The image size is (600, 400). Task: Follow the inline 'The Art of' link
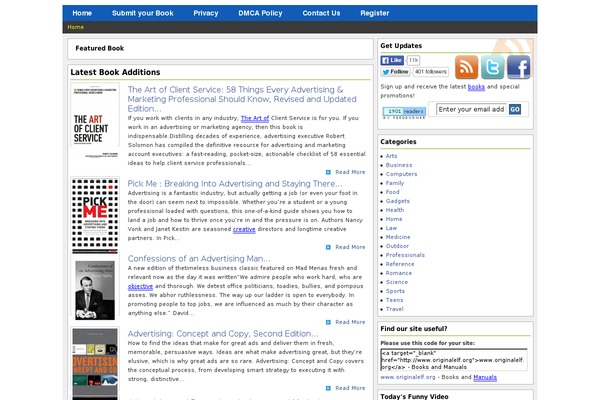click(x=255, y=118)
